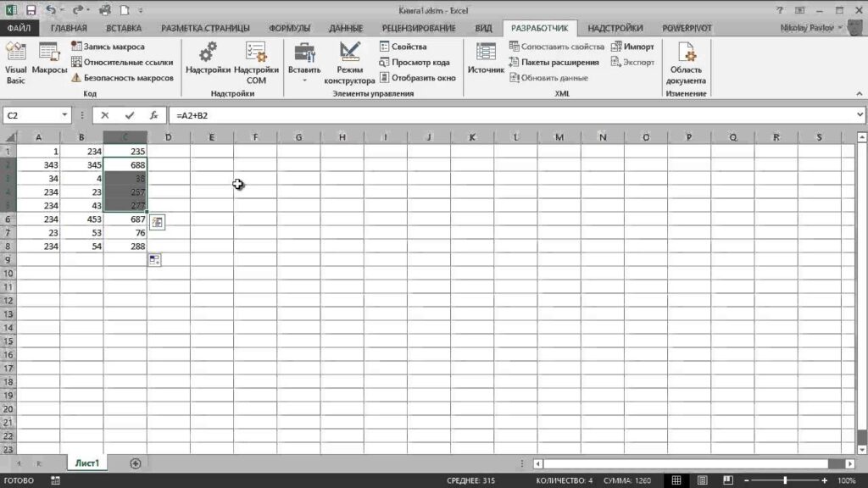Click the Макросы (Macros) icon
The width and height of the screenshot is (868, 488).
(50, 61)
